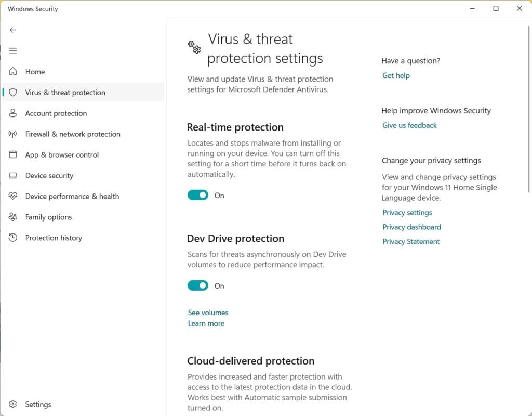This screenshot has width=532, height=416.
Task: Click Give us feedback
Action: coord(409,125)
